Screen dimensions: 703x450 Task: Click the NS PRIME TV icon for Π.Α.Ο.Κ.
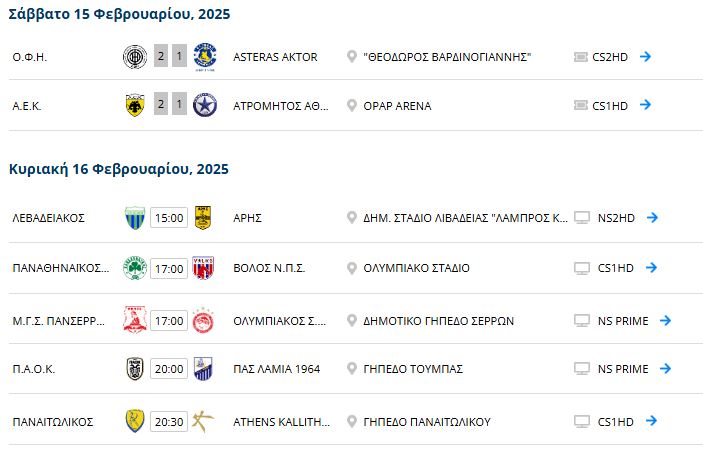(x=582, y=369)
